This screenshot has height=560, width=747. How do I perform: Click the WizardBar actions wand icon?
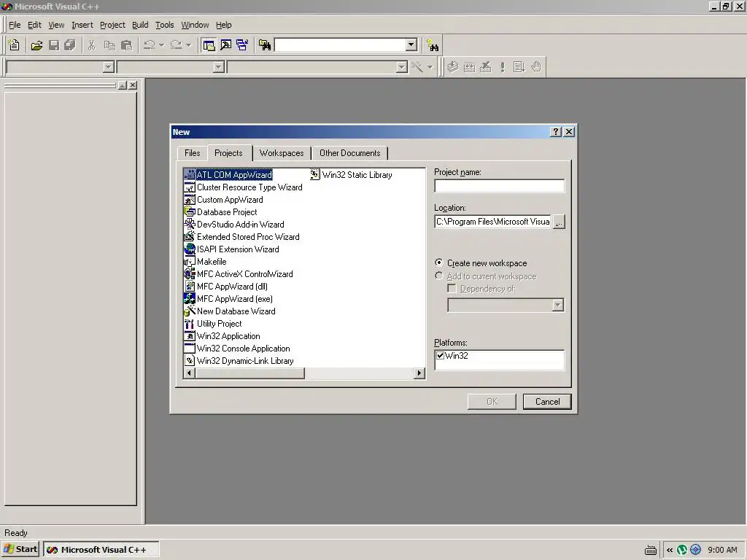(417, 66)
